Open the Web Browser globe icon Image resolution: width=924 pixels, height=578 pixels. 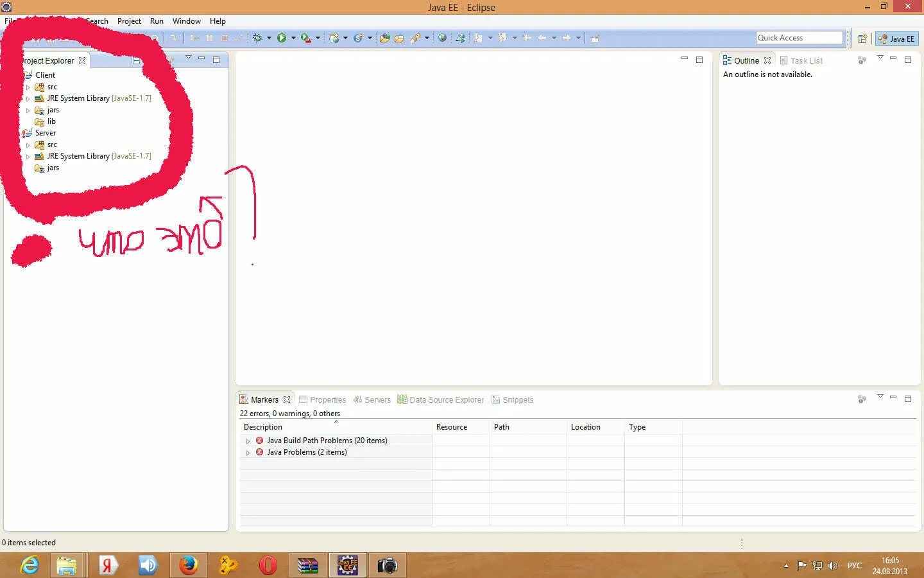coord(442,38)
